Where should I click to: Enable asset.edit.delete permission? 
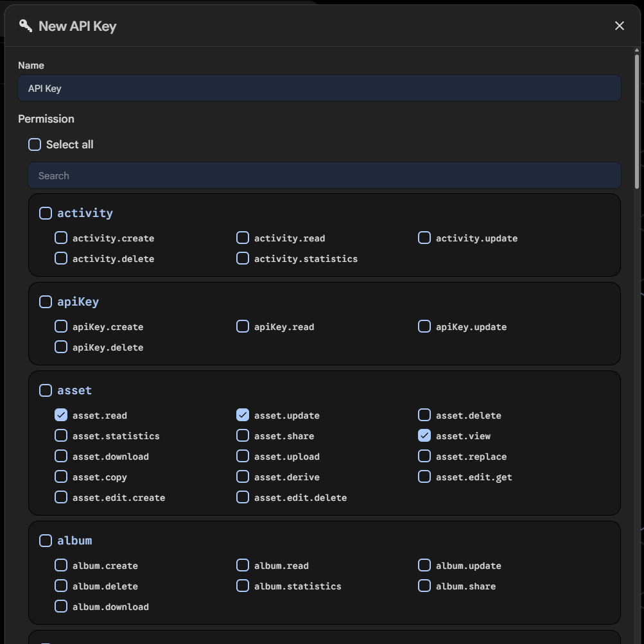[x=243, y=498]
